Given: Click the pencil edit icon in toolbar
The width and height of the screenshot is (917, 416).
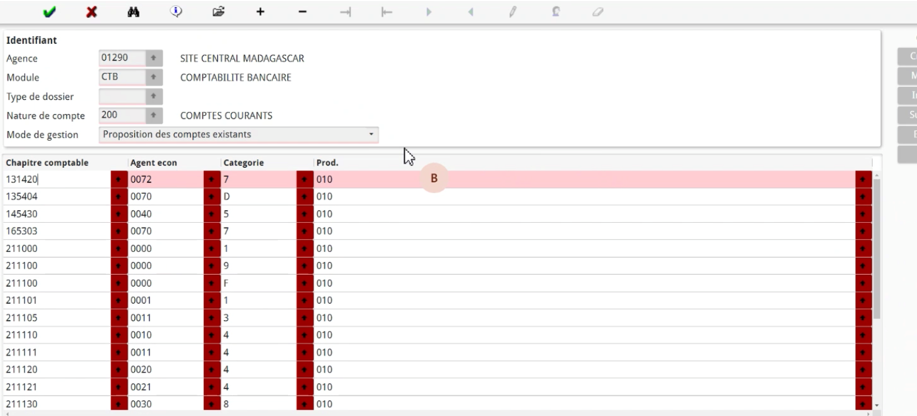Looking at the screenshot, I should [513, 12].
